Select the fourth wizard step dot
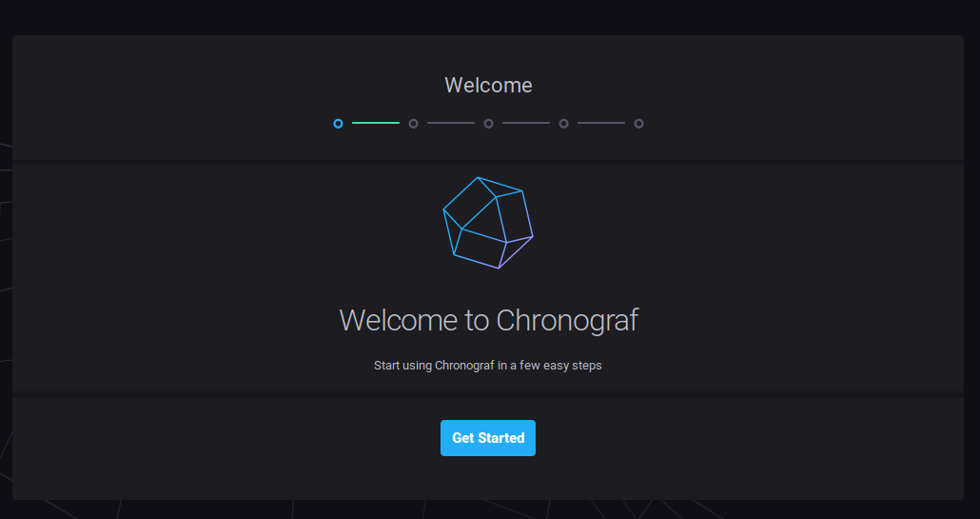 [564, 124]
